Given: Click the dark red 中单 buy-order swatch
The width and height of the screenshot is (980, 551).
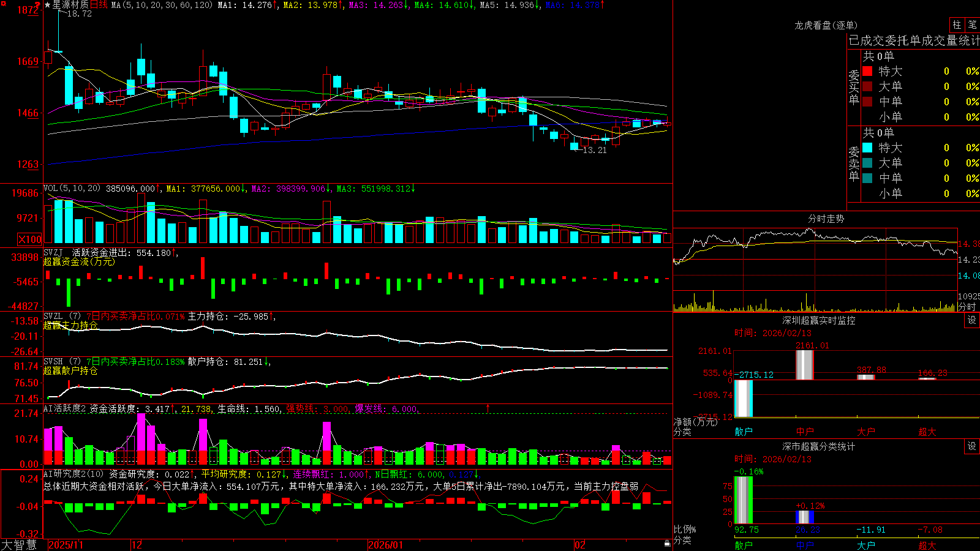Looking at the screenshot, I should [x=867, y=102].
